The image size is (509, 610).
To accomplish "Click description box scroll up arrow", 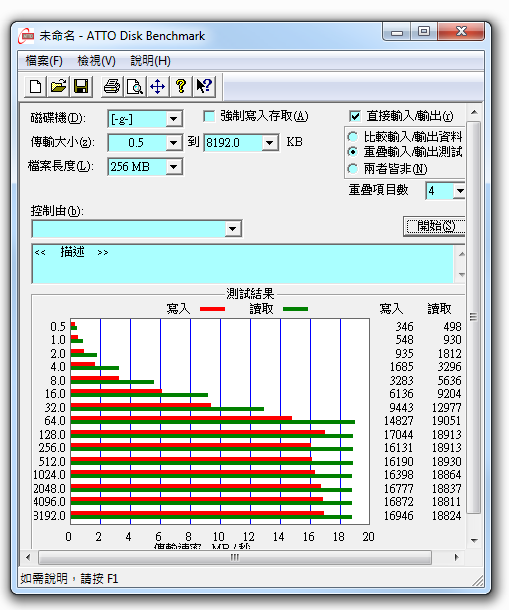I will coord(462,254).
